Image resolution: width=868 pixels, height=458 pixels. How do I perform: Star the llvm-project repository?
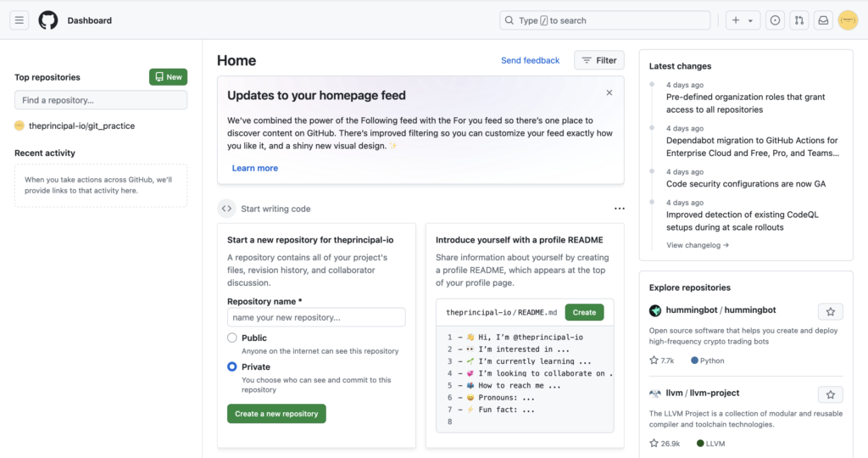pos(831,395)
